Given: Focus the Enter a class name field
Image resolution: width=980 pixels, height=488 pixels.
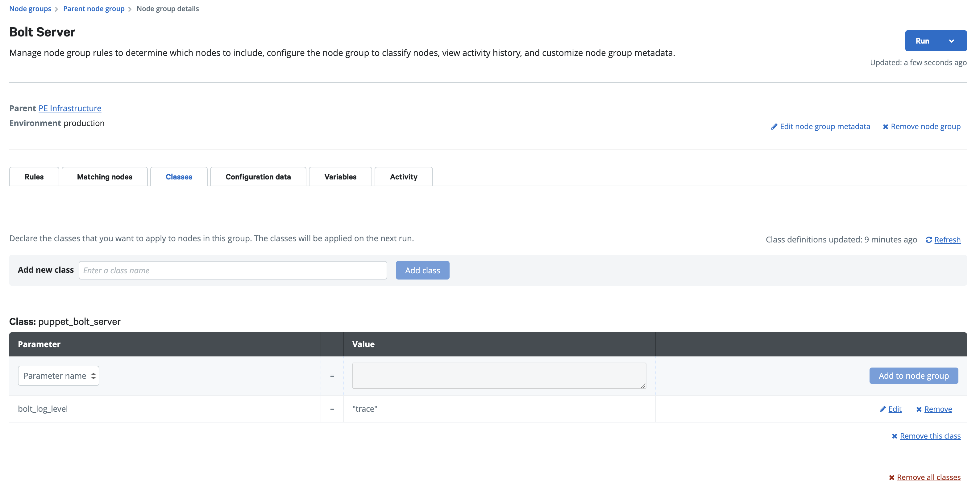Looking at the screenshot, I should point(233,270).
